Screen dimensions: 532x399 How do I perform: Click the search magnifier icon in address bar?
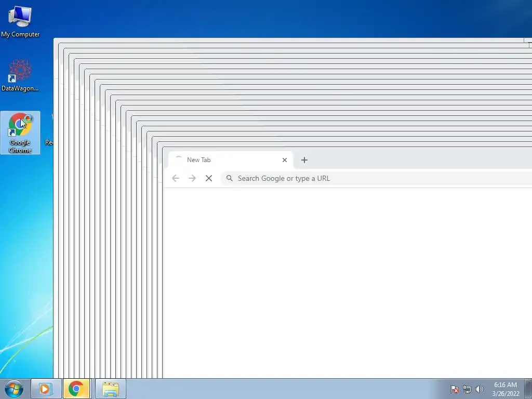pos(230,178)
